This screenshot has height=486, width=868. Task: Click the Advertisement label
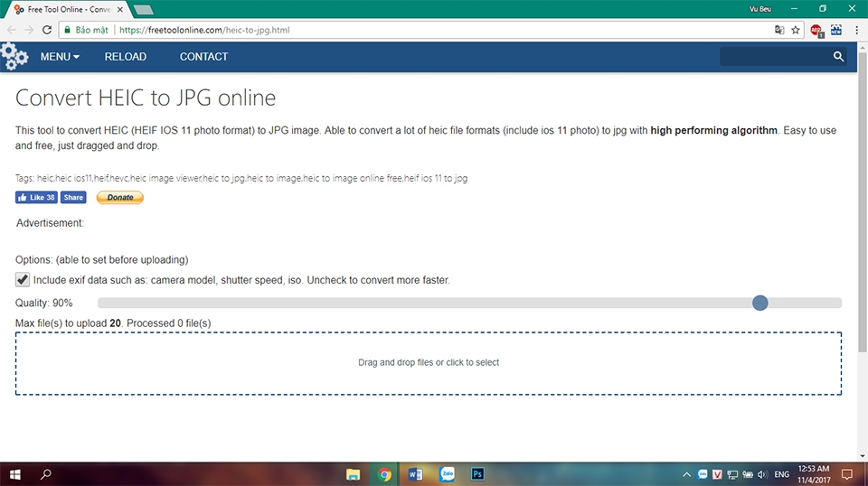50,223
